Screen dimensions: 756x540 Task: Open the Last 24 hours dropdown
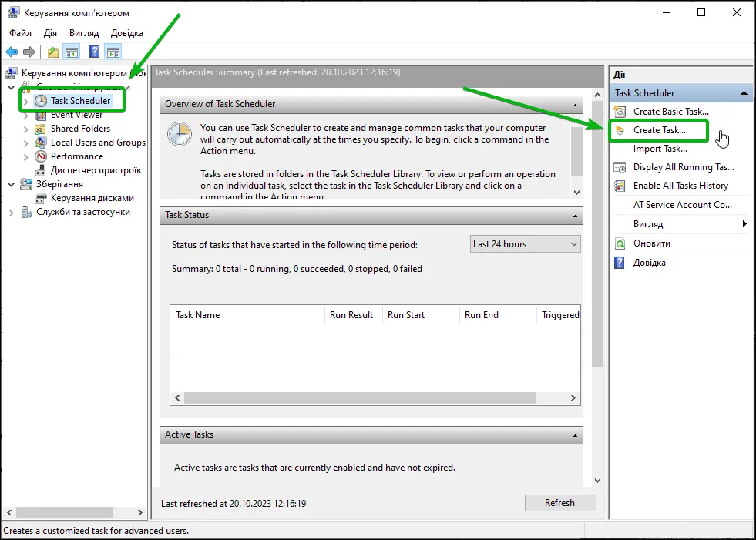(525, 244)
